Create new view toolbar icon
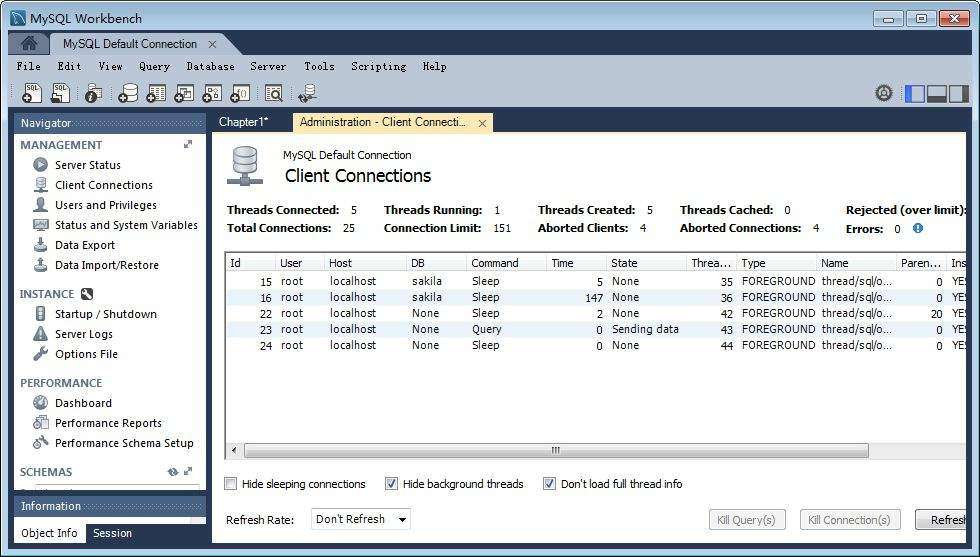 (184, 93)
